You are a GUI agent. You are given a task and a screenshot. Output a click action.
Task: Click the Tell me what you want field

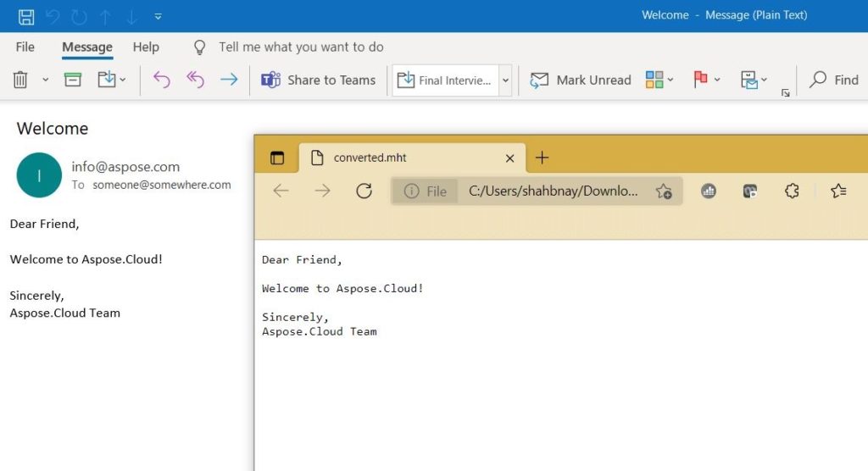(301, 47)
